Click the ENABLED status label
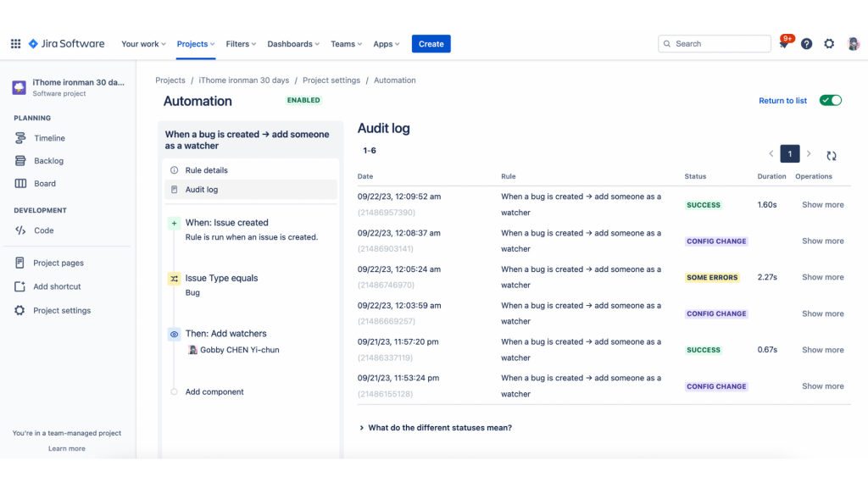 [303, 100]
